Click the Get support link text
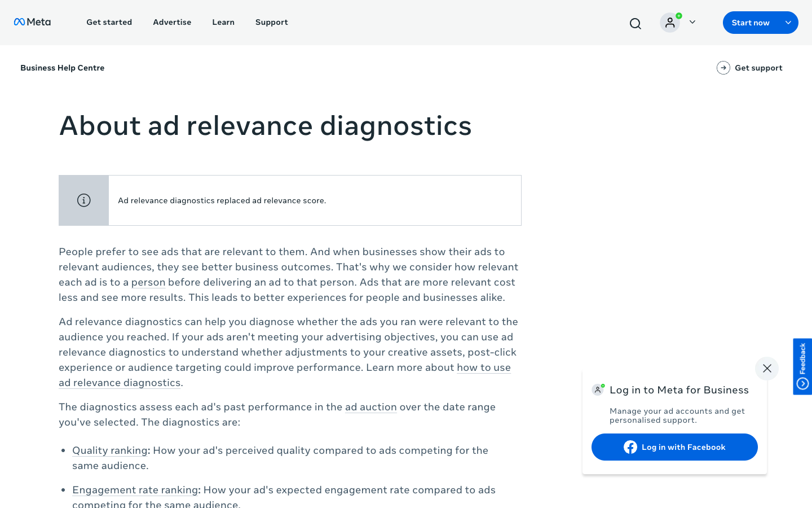This screenshot has width=812, height=508. point(758,68)
